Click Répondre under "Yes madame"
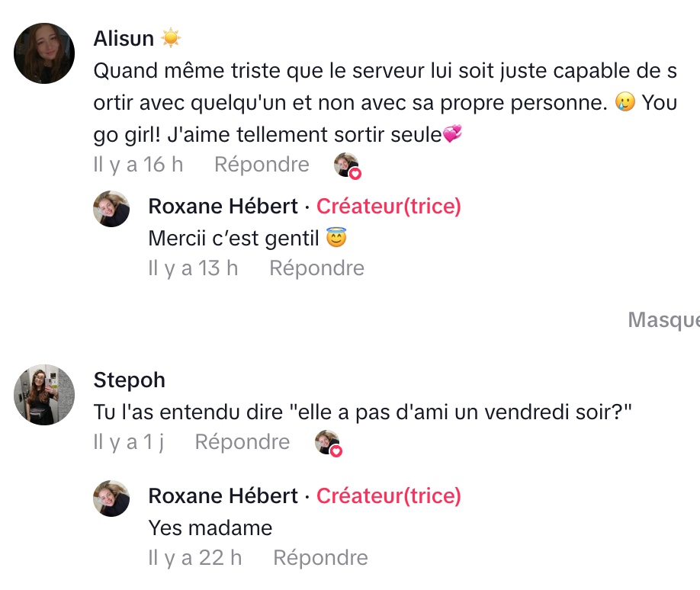Image resolution: width=700 pixels, height=590 pixels. coord(320,558)
